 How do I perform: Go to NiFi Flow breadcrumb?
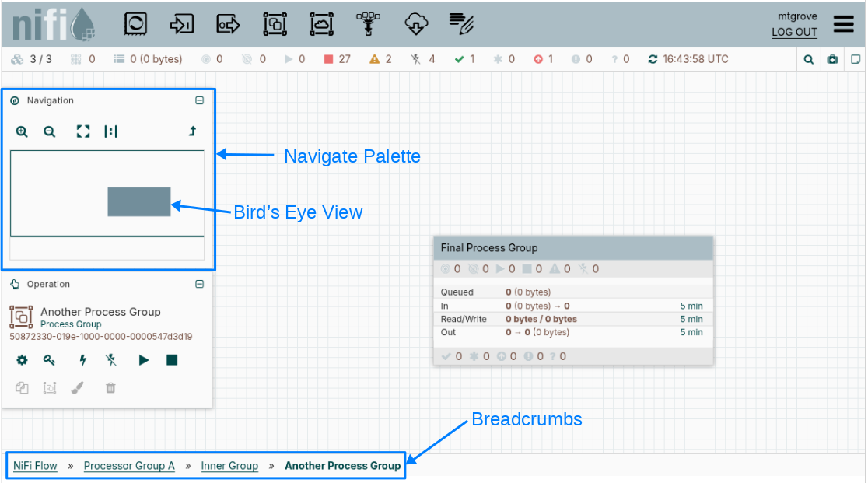click(35, 466)
